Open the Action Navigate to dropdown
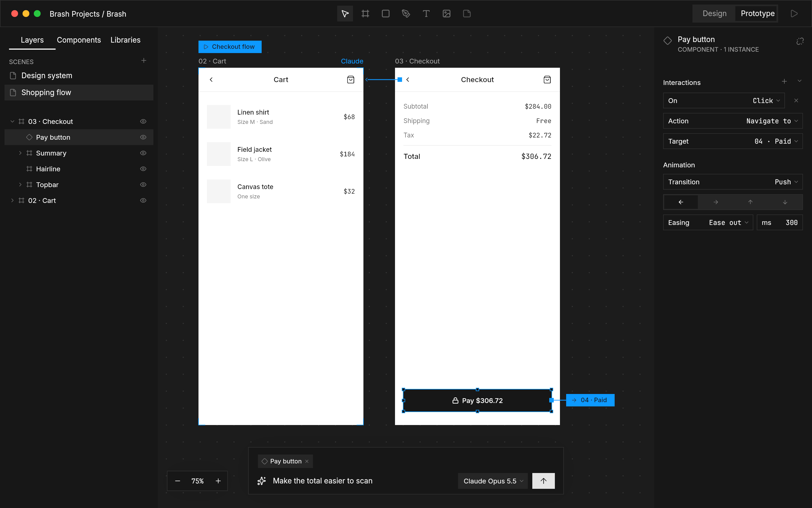This screenshot has width=812, height=508. point(733,121)
